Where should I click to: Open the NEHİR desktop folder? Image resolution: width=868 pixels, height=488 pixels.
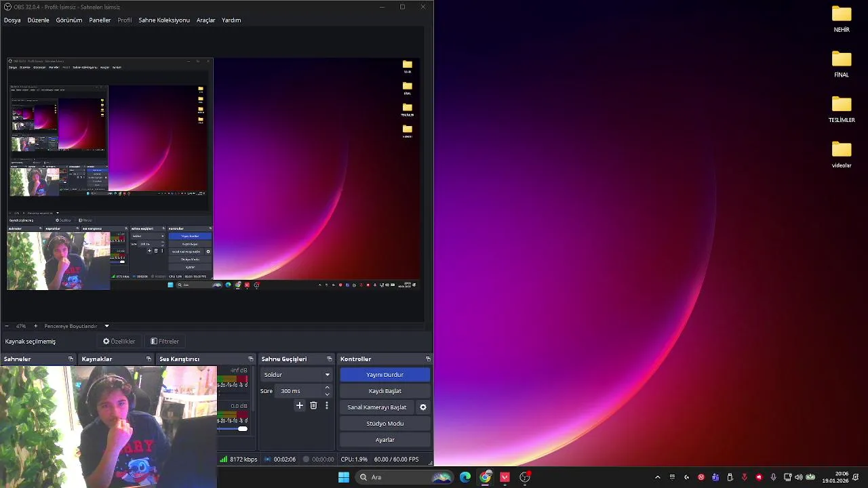coord(842,18)
